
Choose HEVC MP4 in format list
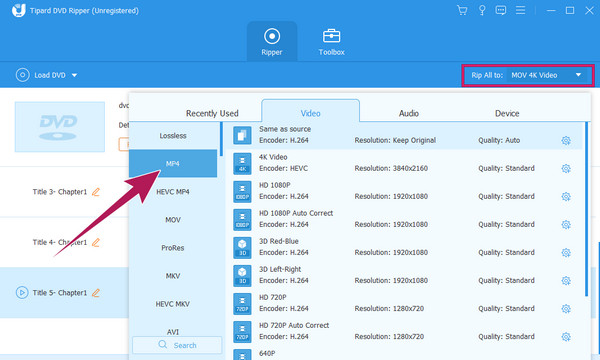(x=173, y=192)
